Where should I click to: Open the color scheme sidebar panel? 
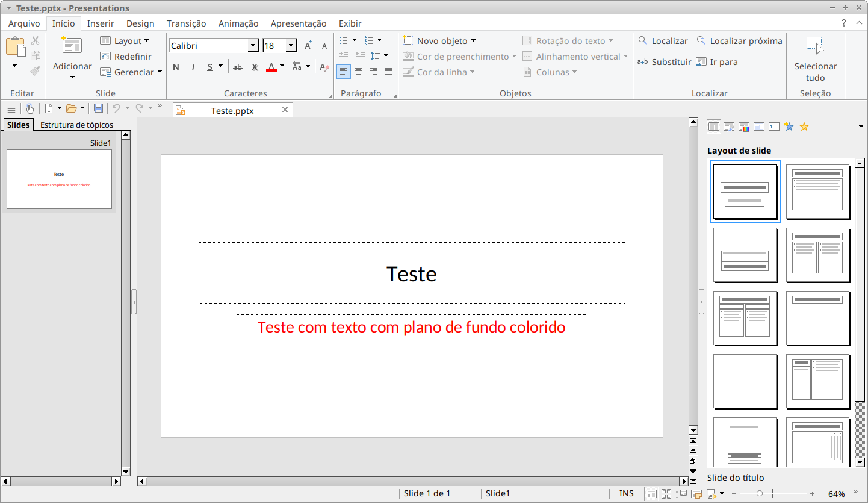743,127
